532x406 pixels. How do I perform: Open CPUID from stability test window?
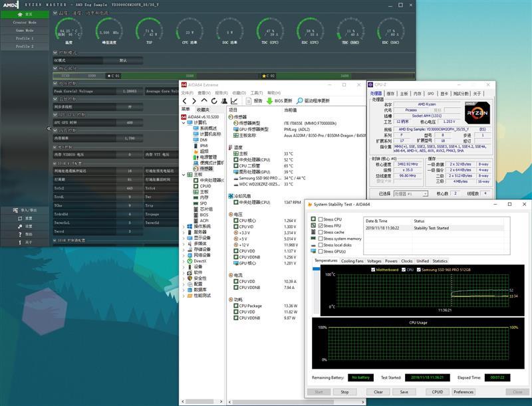[x=438, y=392]
